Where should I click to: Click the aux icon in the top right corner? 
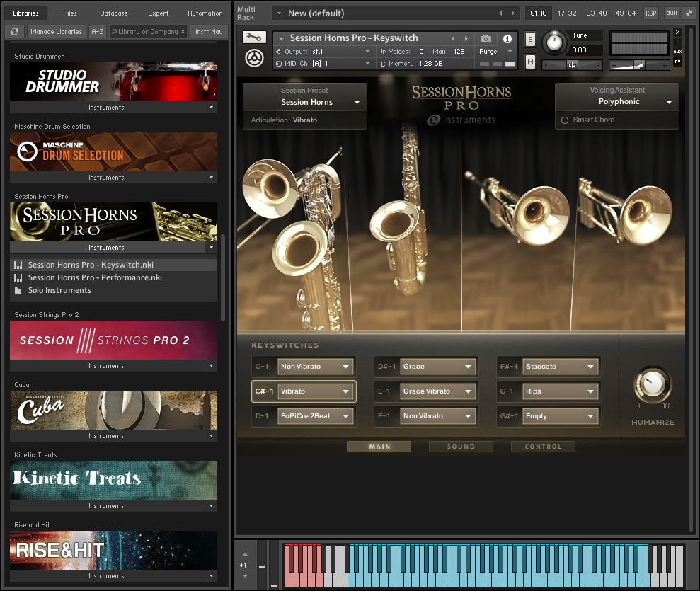point(671,12)
